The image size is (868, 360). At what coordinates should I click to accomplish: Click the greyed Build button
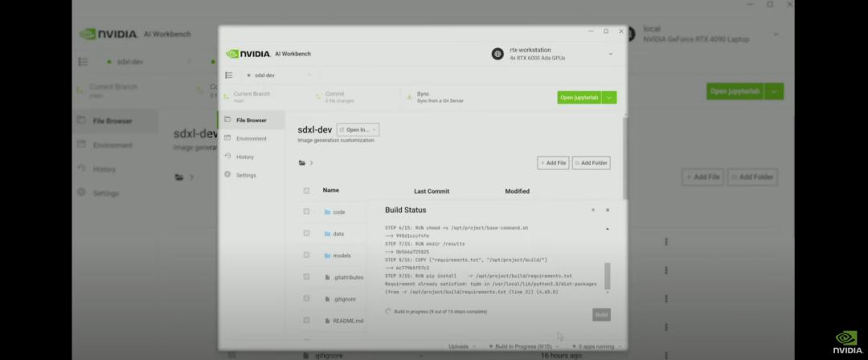(602, 314)
